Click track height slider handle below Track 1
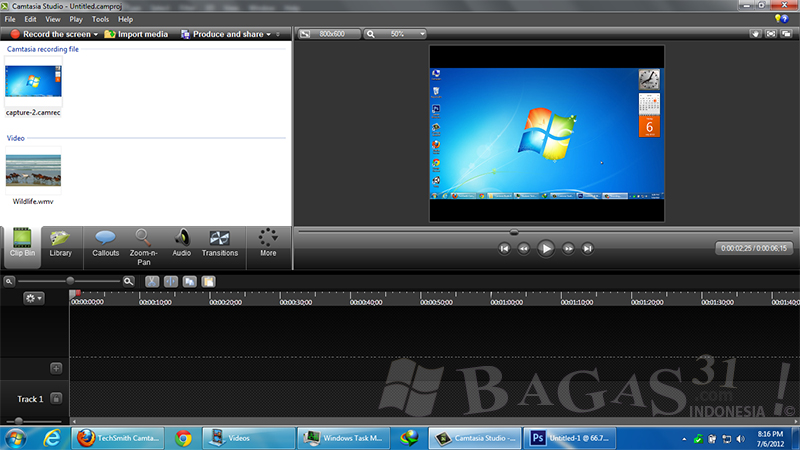Viewport: 800px width, 450px height. pyautogui.click(x=18, y=421)
